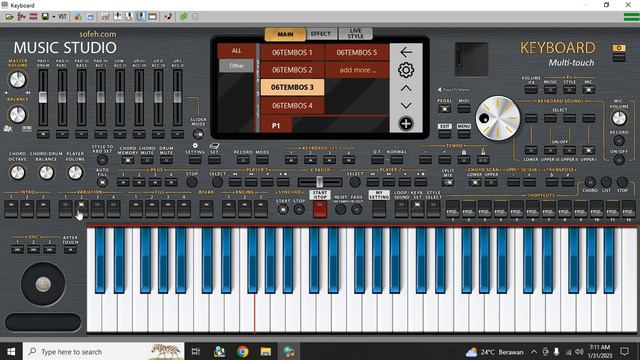Viewport: 640px width, 360px height.
Task: Toggle the Split Mix button
Action: tap(448, 182)
